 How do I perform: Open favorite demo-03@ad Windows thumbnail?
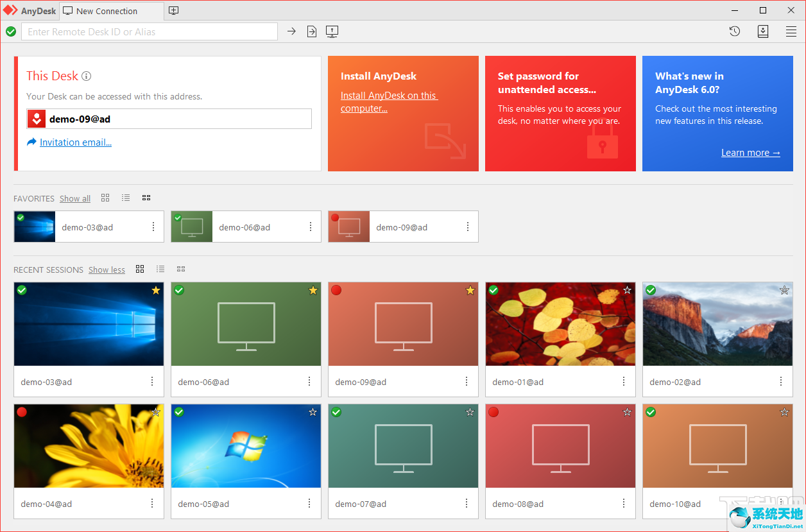point(35,227)
